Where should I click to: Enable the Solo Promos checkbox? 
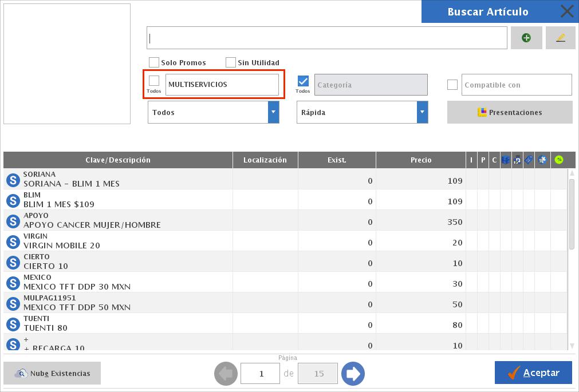(154, 62)
